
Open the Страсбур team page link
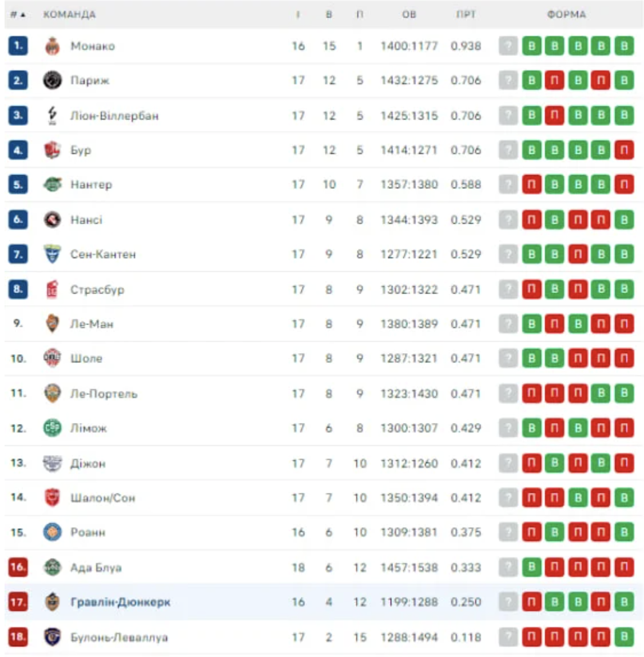pos(97,290)
